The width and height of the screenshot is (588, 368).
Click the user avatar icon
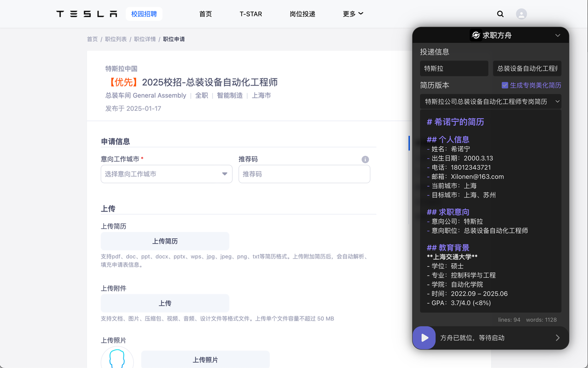(x=521, y=14)
